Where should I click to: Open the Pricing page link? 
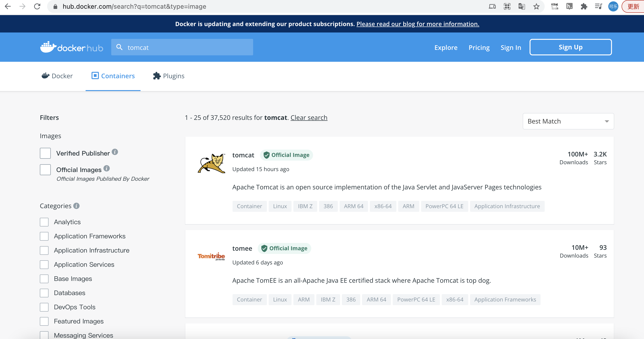[479, 48]
